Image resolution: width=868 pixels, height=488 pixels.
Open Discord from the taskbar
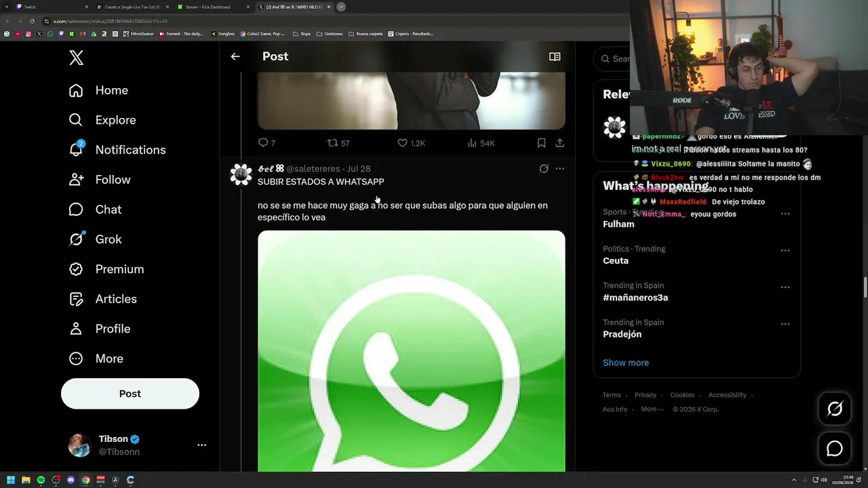click(71, 480)
